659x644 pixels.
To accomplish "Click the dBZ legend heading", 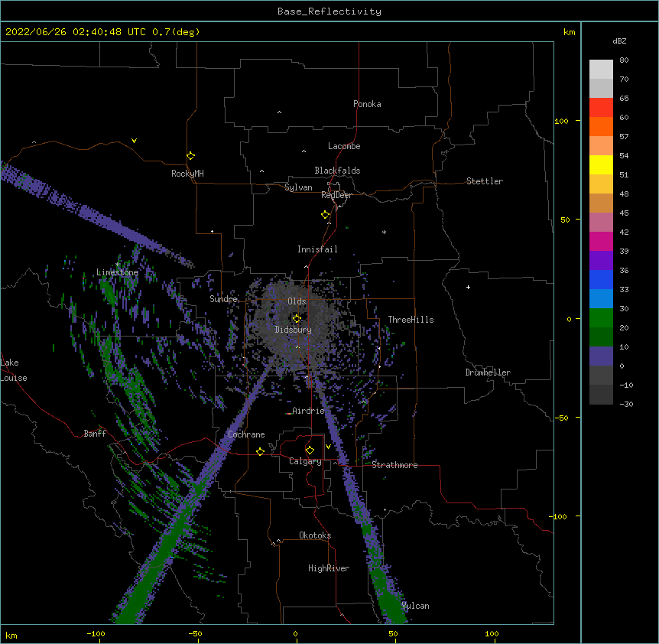I will pyautogui.click(x=619, y=41).
